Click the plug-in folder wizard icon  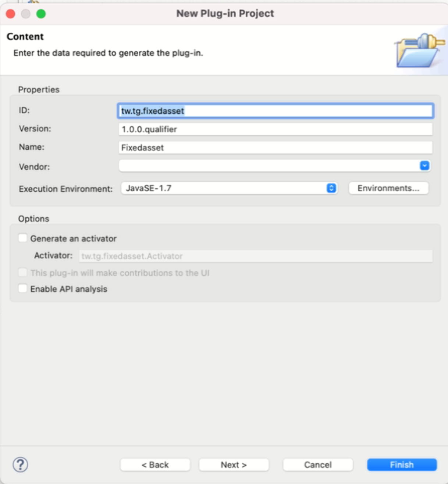[419, 50]
